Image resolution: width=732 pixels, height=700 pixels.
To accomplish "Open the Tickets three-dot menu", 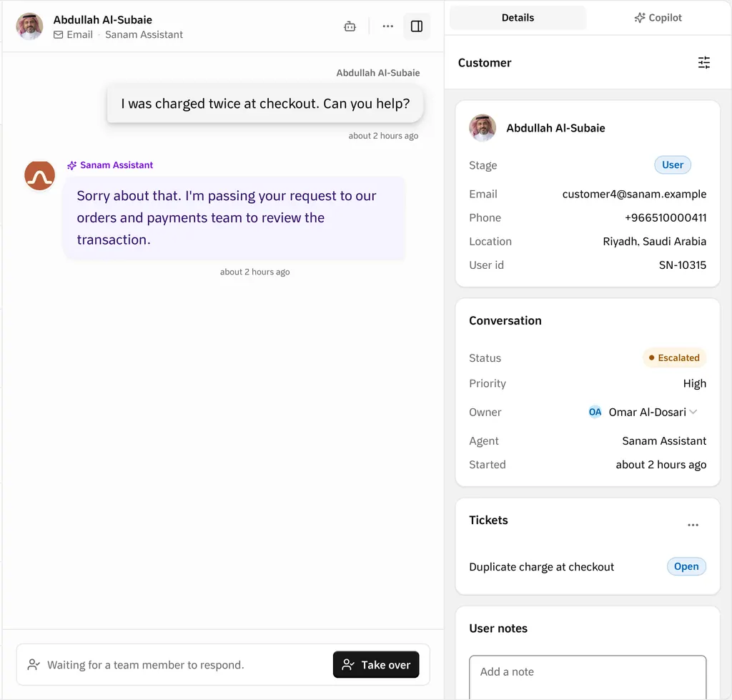I will pyautogui.click(x=693, y=525).
